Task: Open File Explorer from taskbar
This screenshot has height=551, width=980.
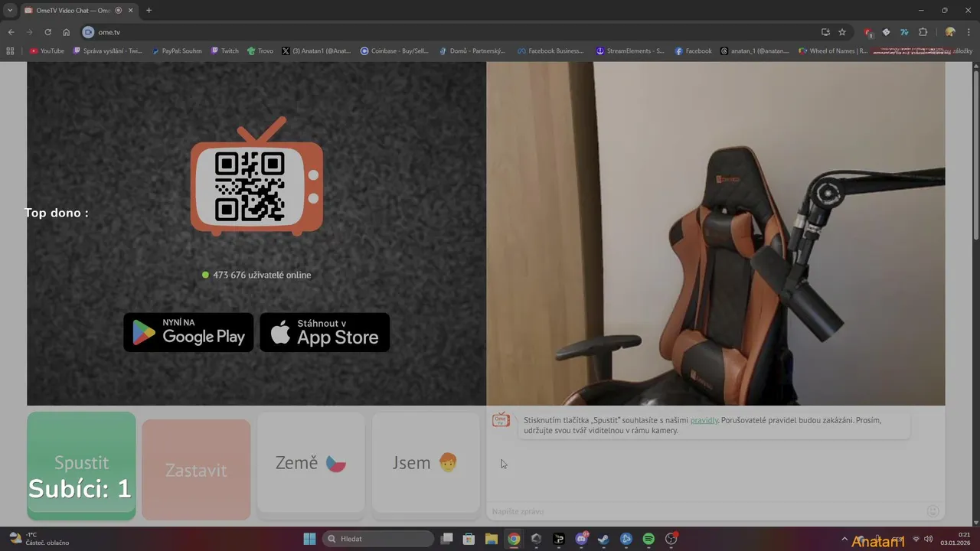Action: pyautogui.click(x=492, y=539)
